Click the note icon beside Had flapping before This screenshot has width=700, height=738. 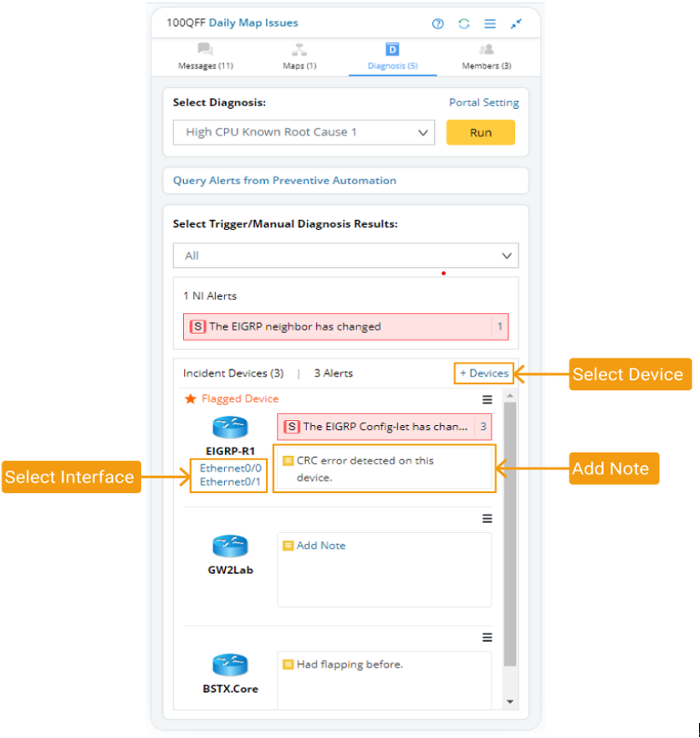coord(288,665)
